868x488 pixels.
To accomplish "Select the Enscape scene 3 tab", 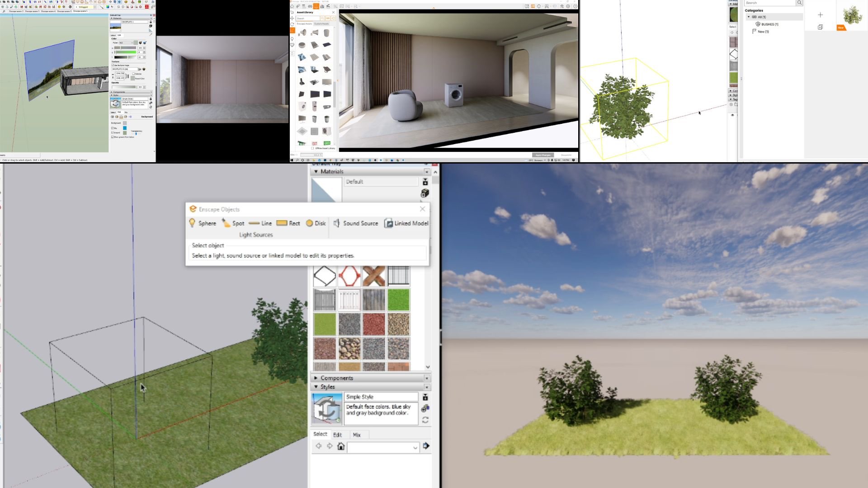I will [32, 11].
